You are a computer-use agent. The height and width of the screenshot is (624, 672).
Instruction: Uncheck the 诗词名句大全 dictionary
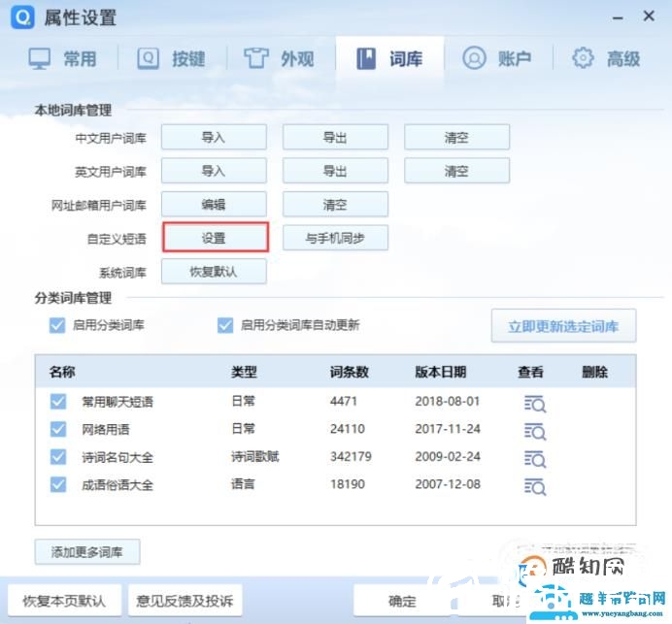58,457
